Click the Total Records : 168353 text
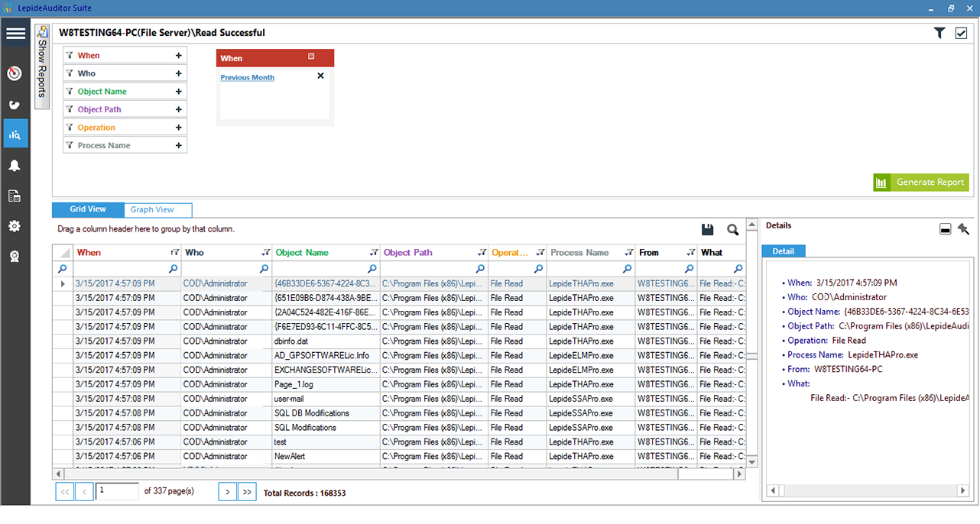This screenshot has height=524, width=980. click(304, 493)
